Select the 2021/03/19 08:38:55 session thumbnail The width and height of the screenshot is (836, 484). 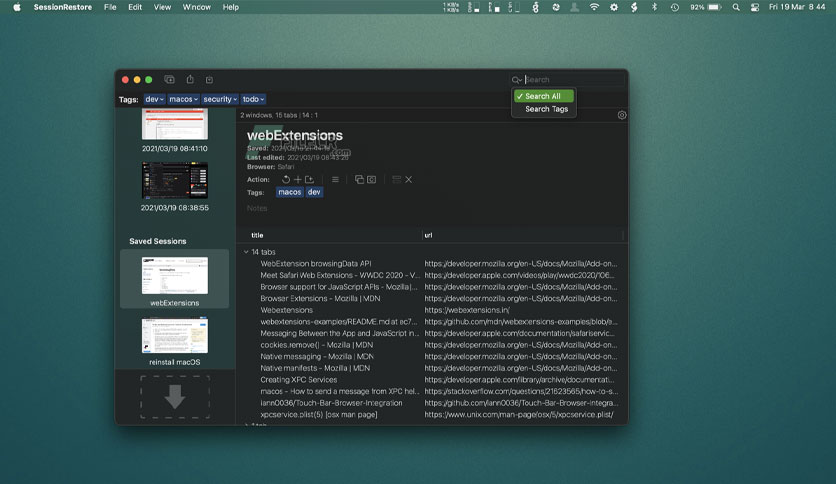[175, 180]
